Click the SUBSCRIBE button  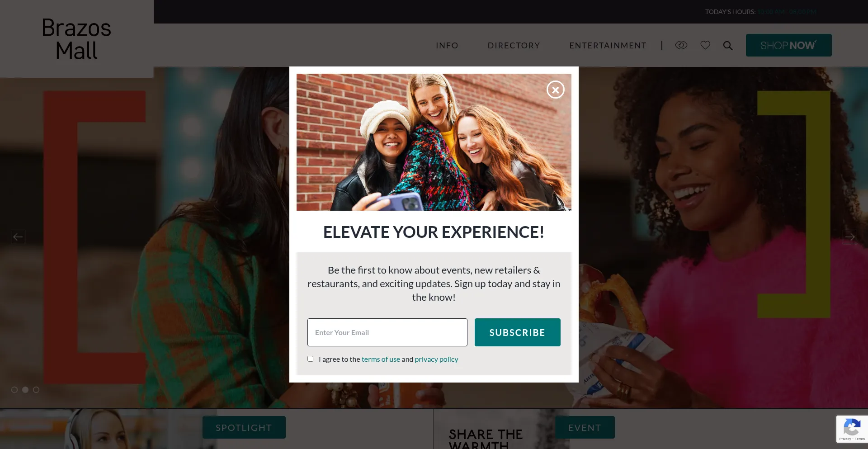[518, 332]
